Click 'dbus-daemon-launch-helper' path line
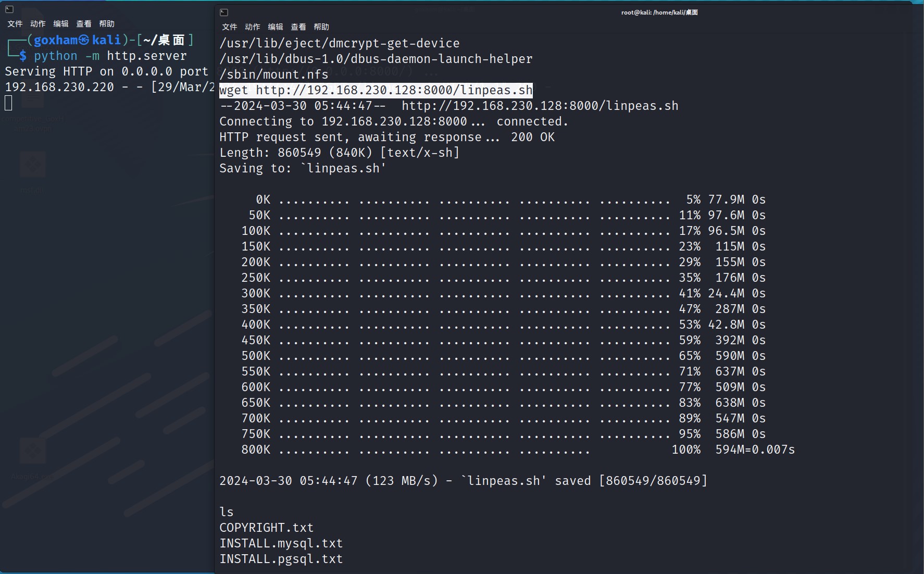 tap(376, 59)
